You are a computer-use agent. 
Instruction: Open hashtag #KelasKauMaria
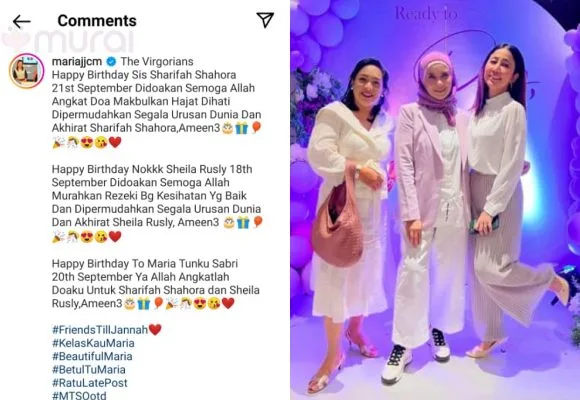pyautogui.click(x=93, y=343)
